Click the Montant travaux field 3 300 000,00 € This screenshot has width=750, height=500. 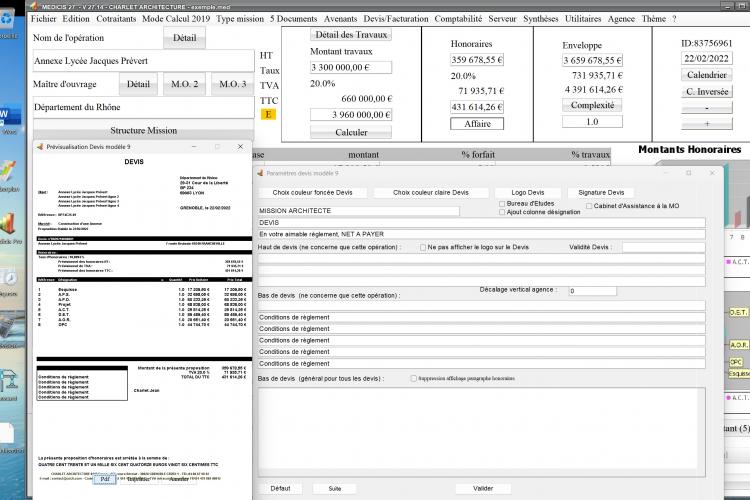coord(351,67)
